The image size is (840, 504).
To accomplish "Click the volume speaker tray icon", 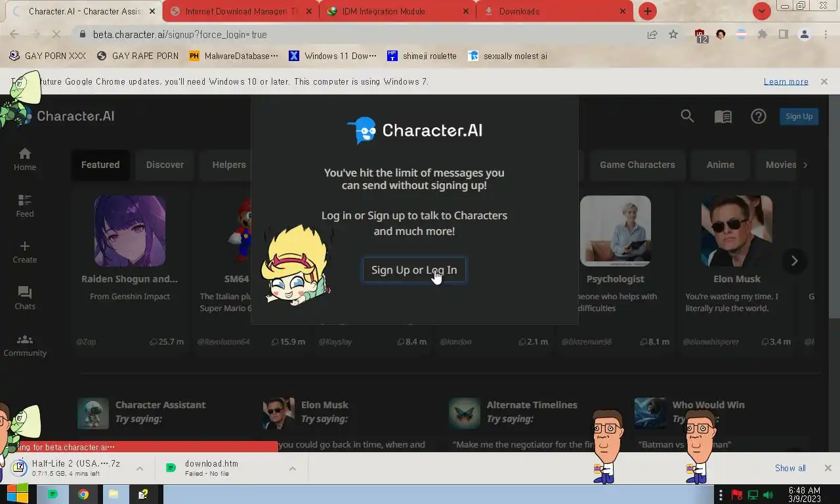I will (768, 495).
